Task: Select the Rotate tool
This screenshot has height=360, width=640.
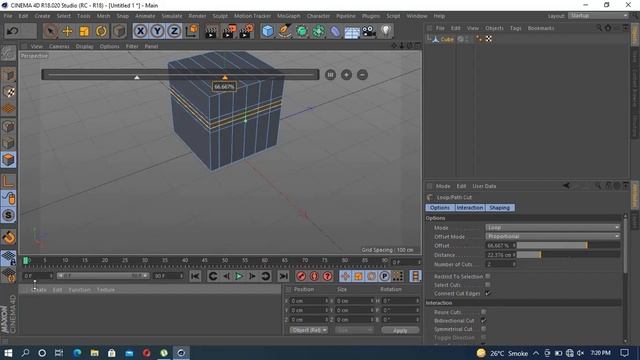Action: [101, 31]
